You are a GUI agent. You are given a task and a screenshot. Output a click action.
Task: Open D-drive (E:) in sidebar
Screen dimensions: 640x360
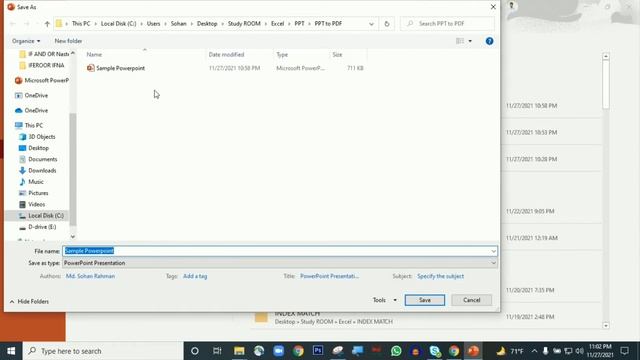pyautogui.click(x=38, y=227)
